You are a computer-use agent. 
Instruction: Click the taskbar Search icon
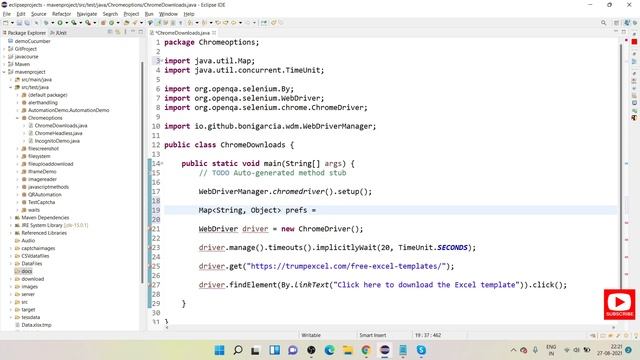pyautogui.click(x=238, y=350)
